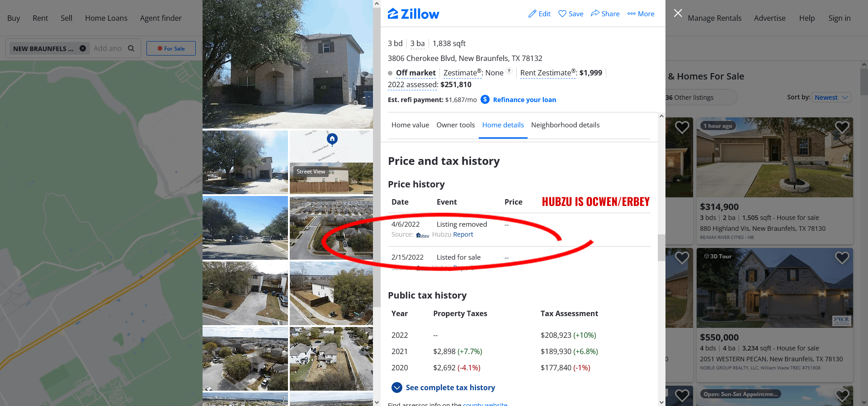Expand See complete tax history
This screenshot has width=868, height=406.
click(443, 387)
